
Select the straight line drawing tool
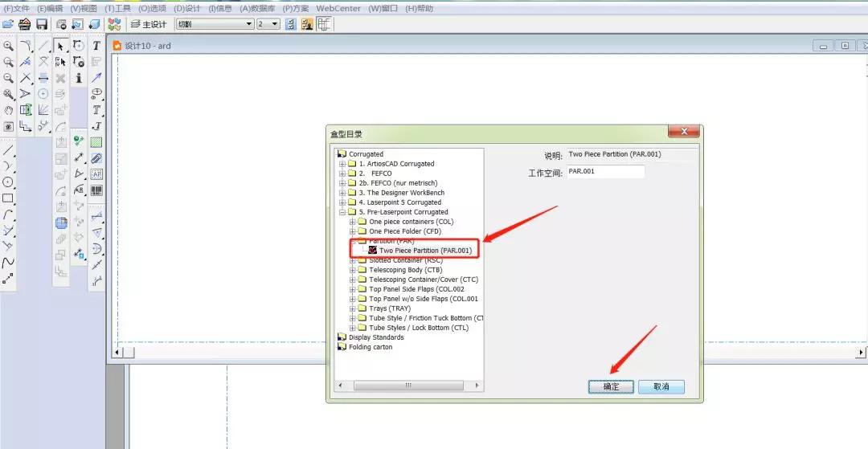pos(8,150)
